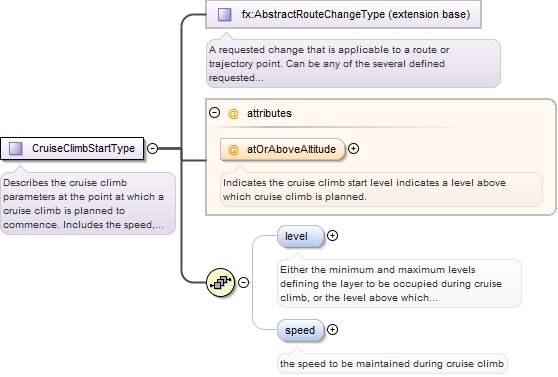This screenshot has width=558, height=377.
Task: Click the purple square icon beside CruiseClimbStartType
Action: (16, 148)
